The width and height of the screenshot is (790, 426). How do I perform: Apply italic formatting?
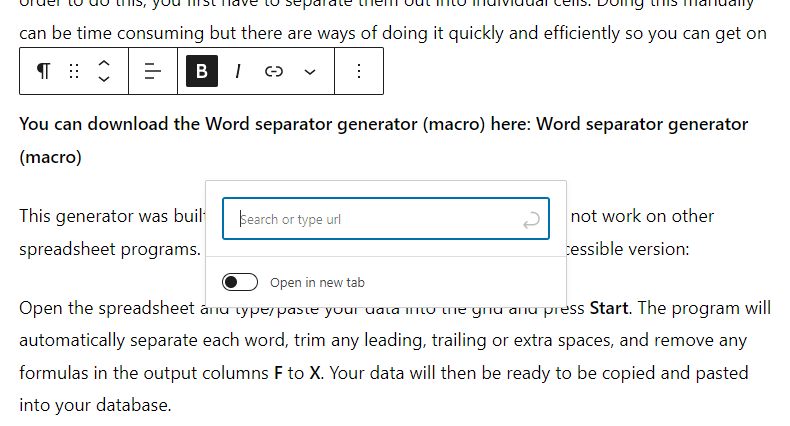(x=238, y=71)
